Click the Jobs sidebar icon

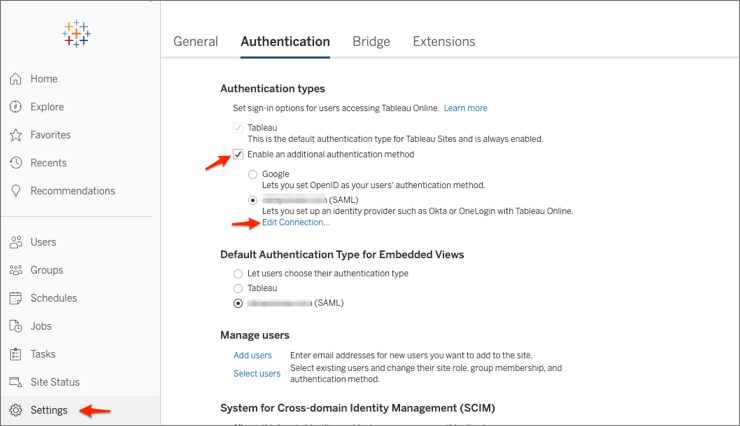[x=16, y=326]
